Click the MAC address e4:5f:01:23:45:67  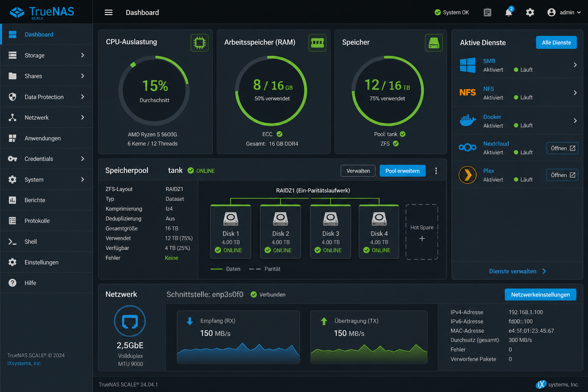[x=531, y=331]
